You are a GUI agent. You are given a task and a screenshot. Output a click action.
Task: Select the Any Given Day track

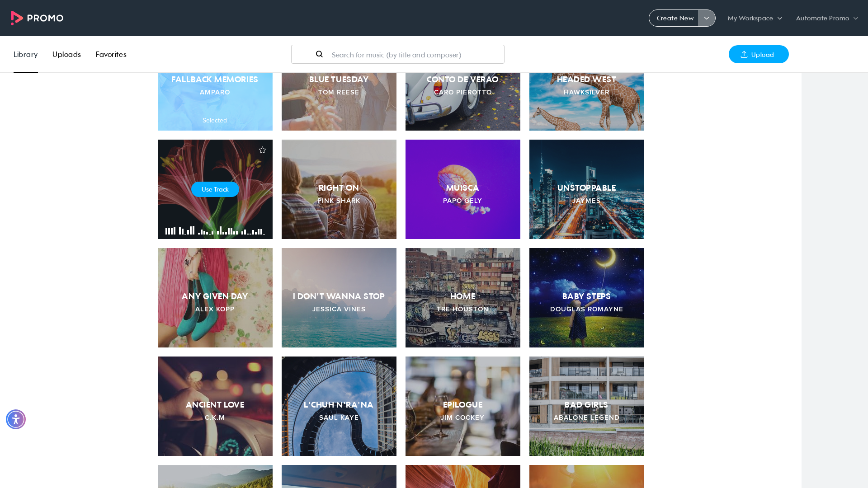point(215,298)
